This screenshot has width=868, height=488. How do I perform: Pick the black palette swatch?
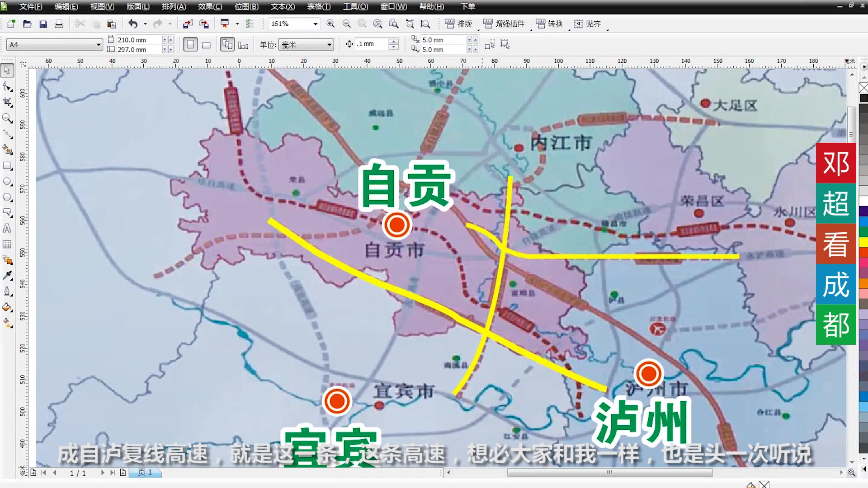click(863, 98)
